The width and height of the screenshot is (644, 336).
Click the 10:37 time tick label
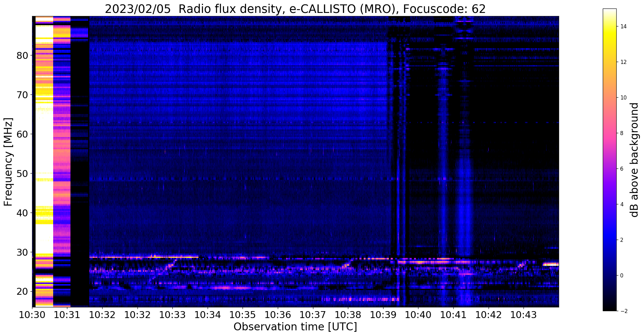coord(313,315)
